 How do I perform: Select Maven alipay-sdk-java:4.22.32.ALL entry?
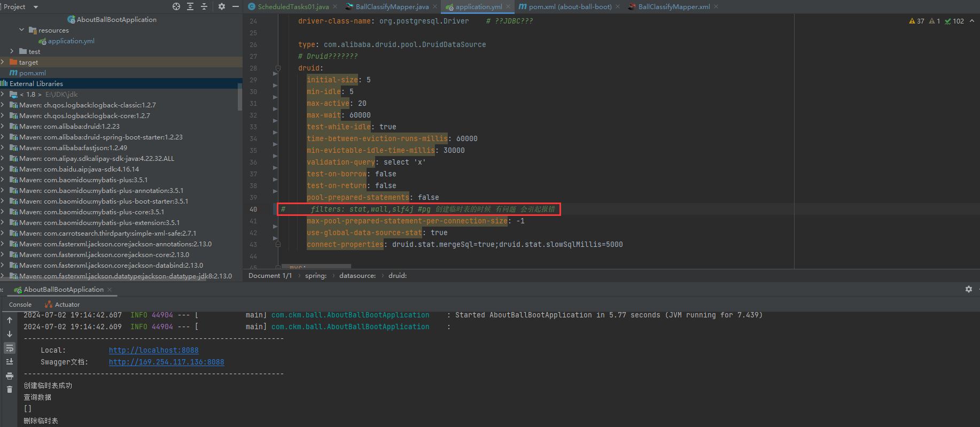[x=97, y=159]
